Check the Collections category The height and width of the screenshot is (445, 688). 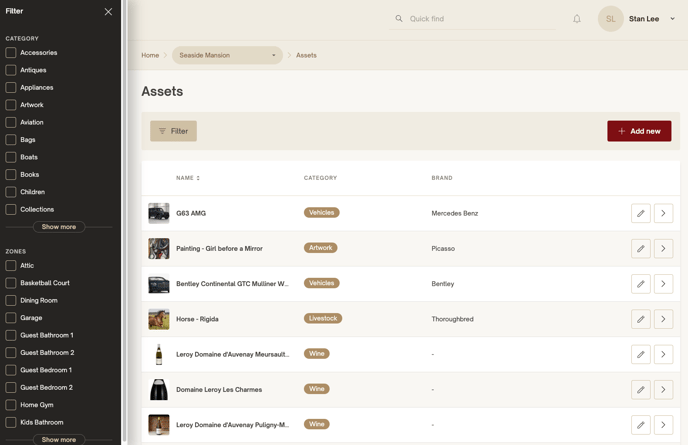coord(11,209)
